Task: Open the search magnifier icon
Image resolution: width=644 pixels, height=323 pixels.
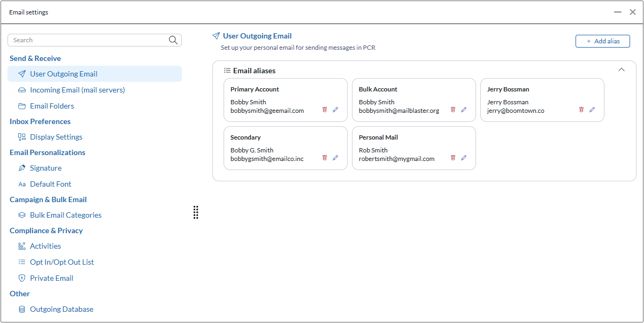Action: coord(173,40)
